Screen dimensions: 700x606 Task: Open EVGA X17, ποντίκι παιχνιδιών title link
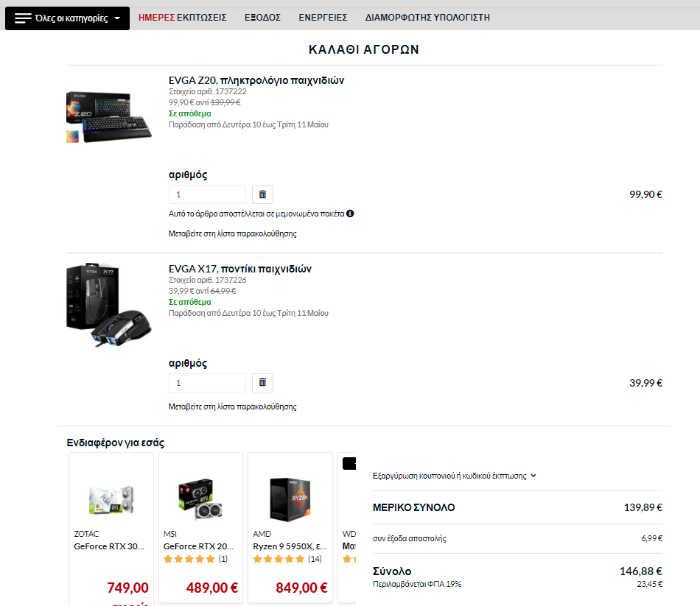tap(240, 269)
